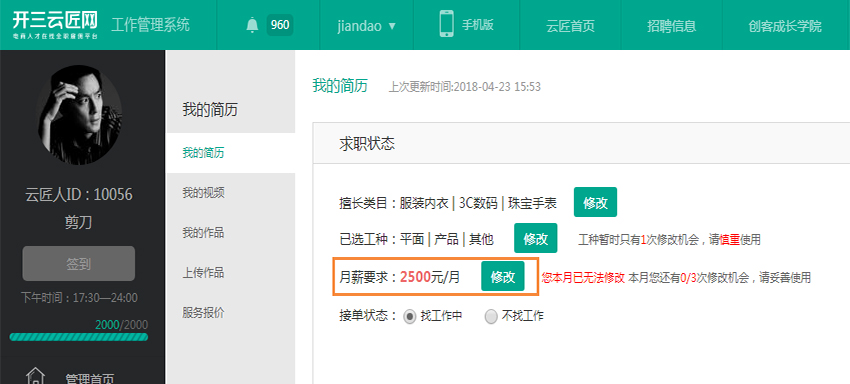This screenshot has width=850, height=384.
Task: Click the 2000/2000 progress bar
Action: click(x=79, y=337)
